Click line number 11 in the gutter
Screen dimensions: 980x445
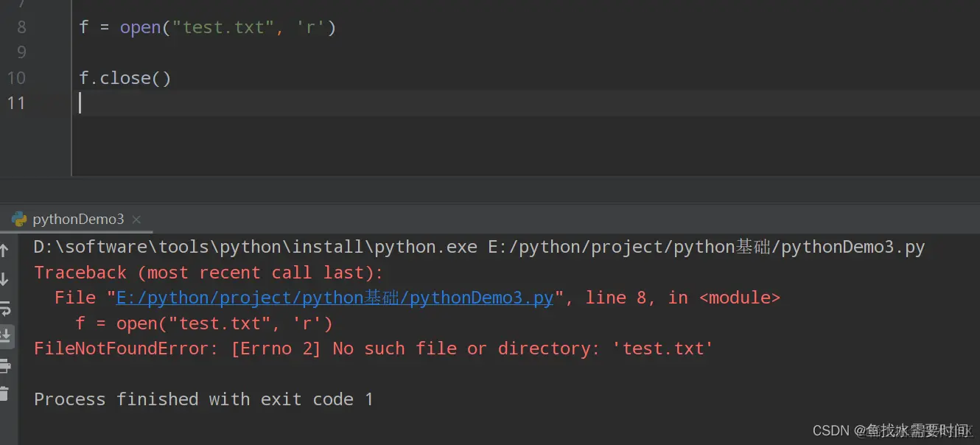click(16, 102)
